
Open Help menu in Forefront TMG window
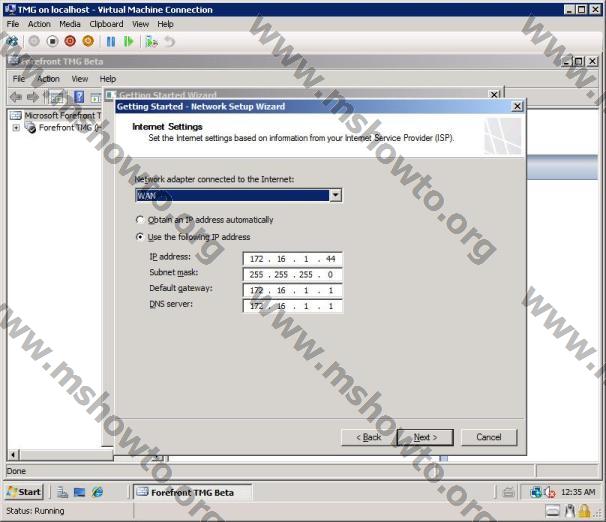coord(107,79)
